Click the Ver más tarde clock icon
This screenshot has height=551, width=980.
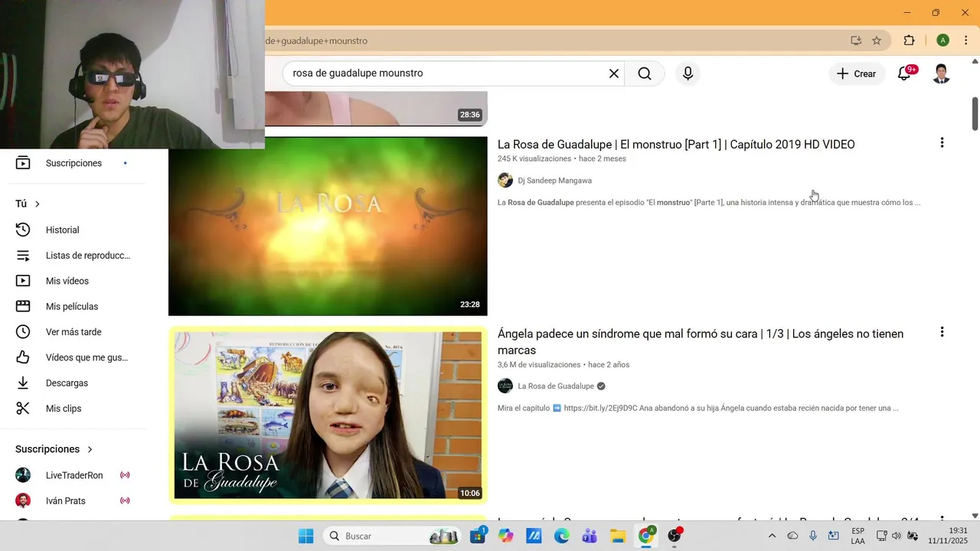(x=23, y=332)
